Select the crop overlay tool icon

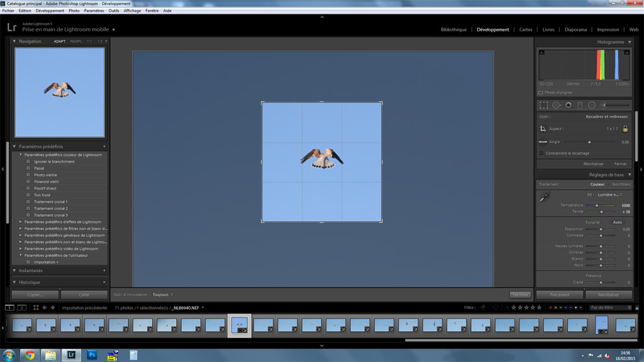tap(544, 105)
